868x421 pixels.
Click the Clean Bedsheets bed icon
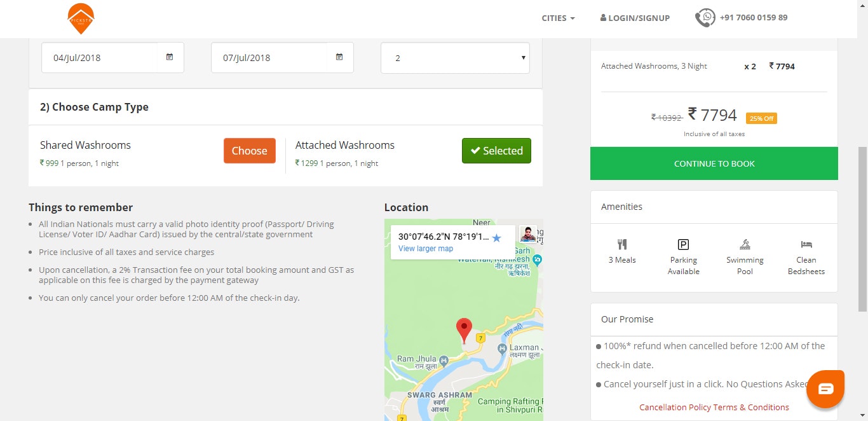(806, 244)
